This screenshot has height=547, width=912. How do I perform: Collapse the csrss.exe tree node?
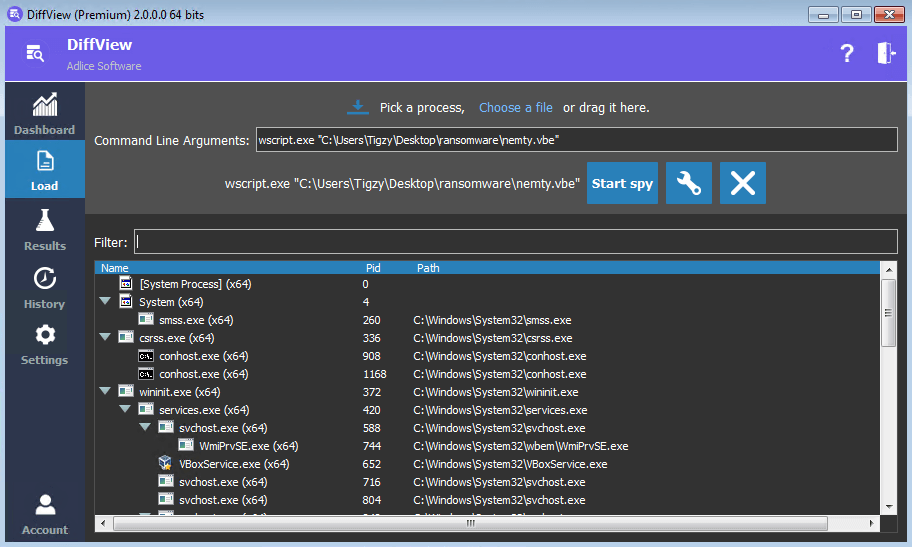point(105,338)
